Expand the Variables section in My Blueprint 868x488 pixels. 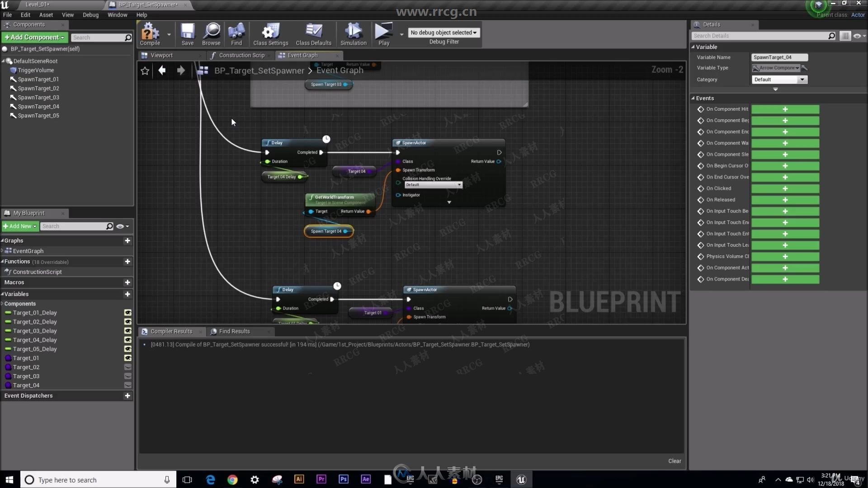[3, 294]
